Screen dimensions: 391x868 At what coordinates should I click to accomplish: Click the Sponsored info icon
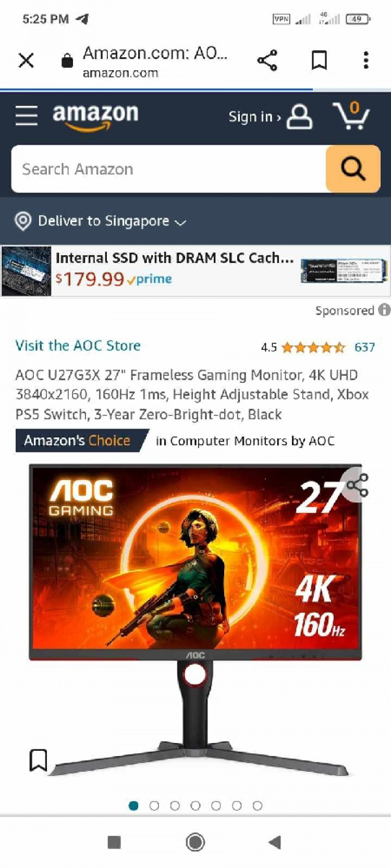[x=384, y=310]
